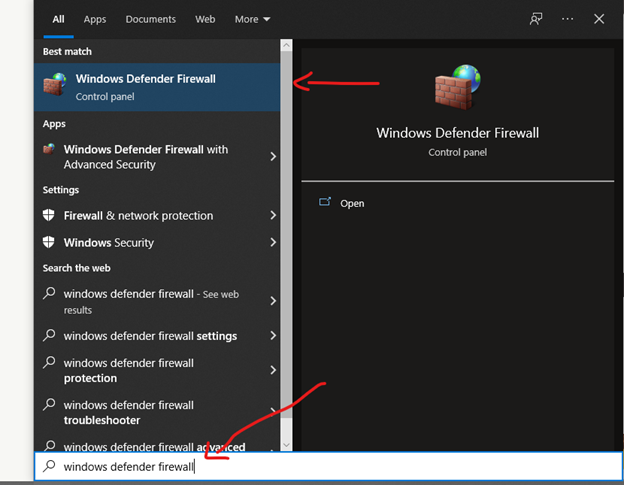The height and width of the screenshot is (485, 624).
Task: Close the search panel with X
Action: point(599,19)
